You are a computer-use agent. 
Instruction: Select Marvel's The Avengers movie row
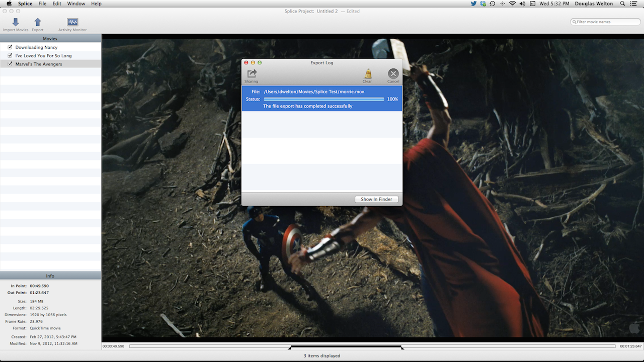tap(50, 64)
